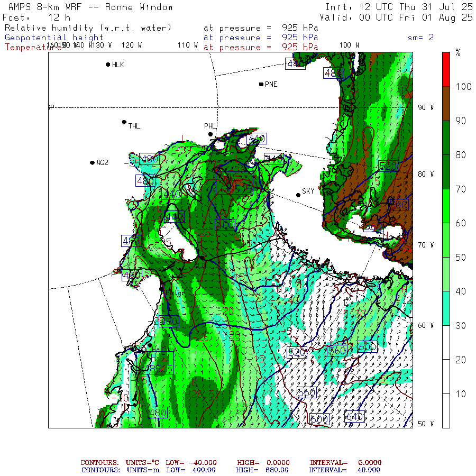
Task: Click the footer text 'LOW= -40.000'
Action: coord(191,463)
